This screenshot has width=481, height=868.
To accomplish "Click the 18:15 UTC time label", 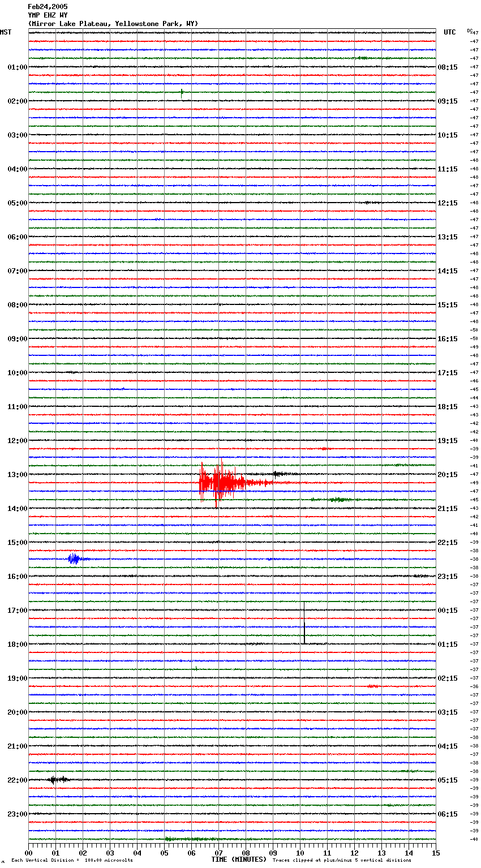I will pos(448,407).
